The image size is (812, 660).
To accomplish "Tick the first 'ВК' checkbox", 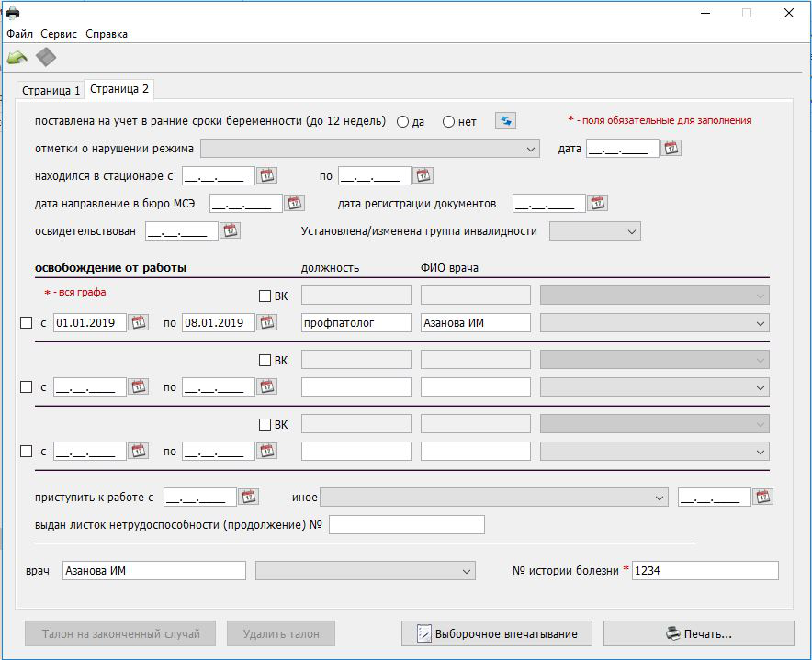I will pos(265,296).
